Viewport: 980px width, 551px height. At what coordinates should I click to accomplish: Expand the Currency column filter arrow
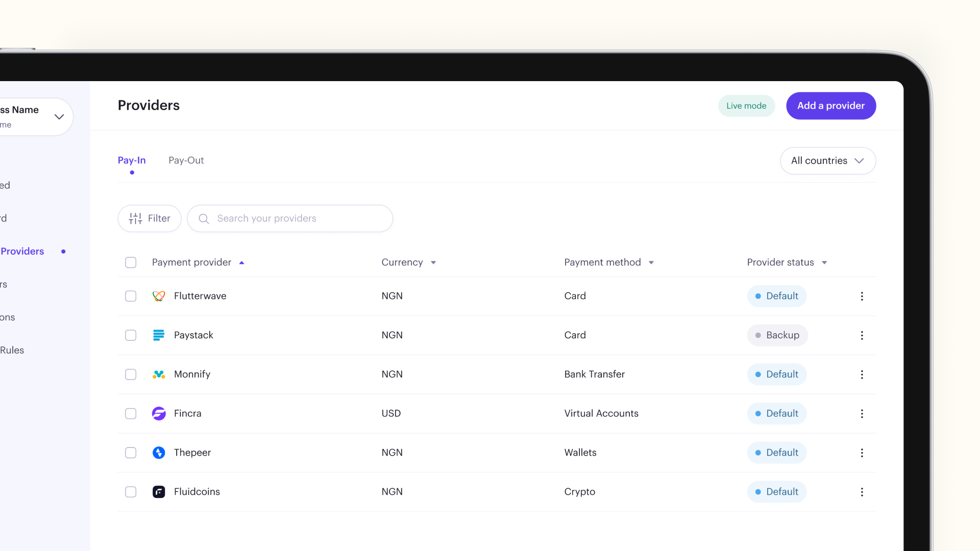click(433, 263)
